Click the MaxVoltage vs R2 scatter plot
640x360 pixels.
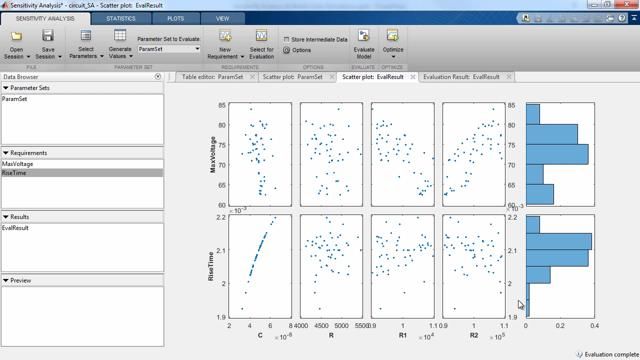pyautogui.click(x=473, y=154)
